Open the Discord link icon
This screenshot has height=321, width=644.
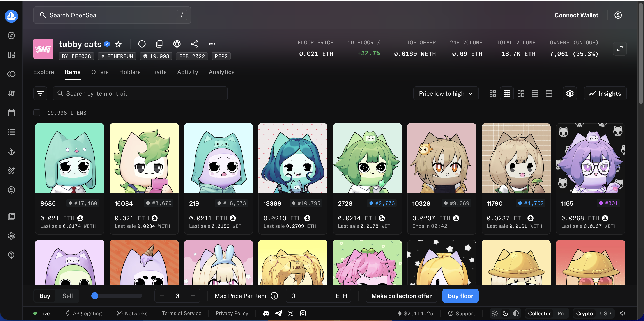coord(266,313)
